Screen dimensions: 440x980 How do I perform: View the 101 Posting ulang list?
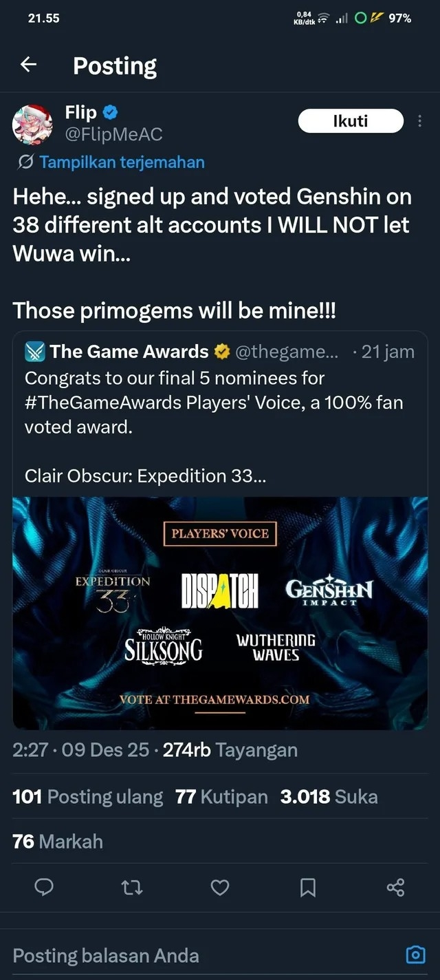point(88,797)
